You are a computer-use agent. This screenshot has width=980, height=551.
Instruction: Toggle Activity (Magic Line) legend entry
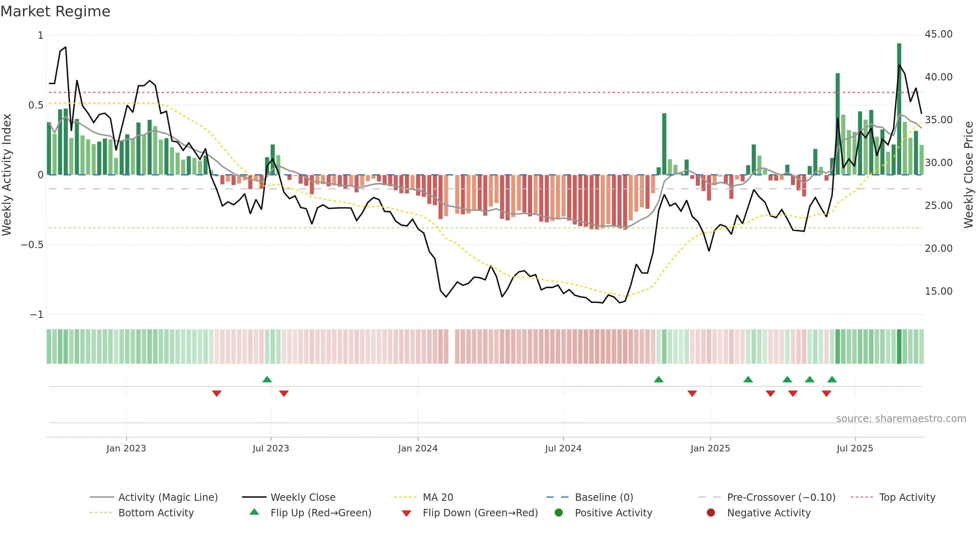coord(154,497)
